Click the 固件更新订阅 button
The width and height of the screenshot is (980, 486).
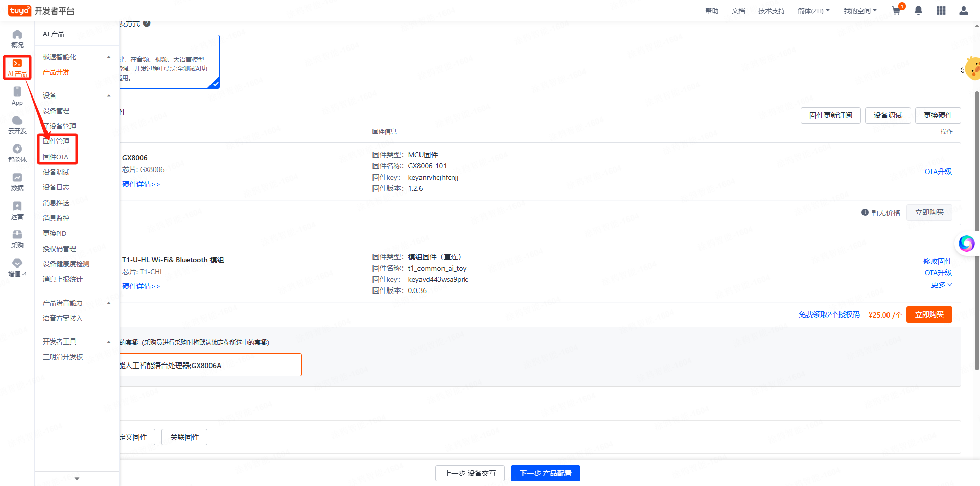click(831, 115)
